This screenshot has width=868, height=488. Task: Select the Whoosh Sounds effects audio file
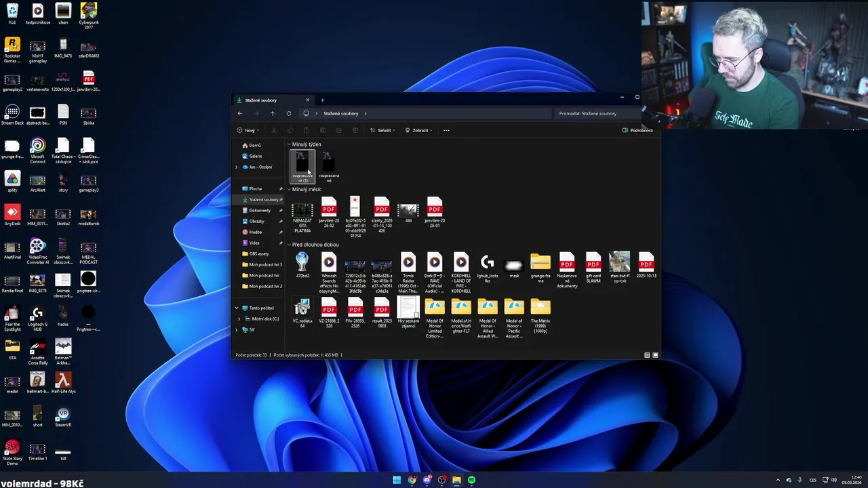329,273
